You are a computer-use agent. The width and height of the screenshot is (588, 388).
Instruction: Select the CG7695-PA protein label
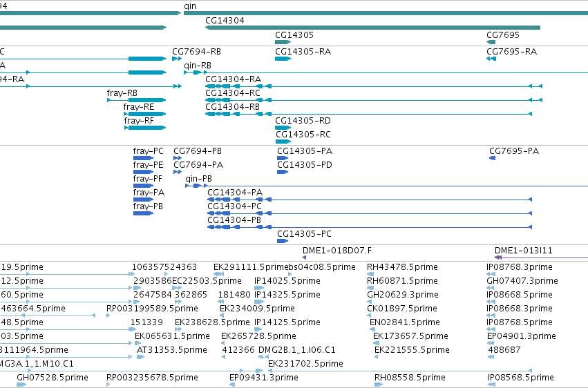pyautogui.click(x=514, y=151)
